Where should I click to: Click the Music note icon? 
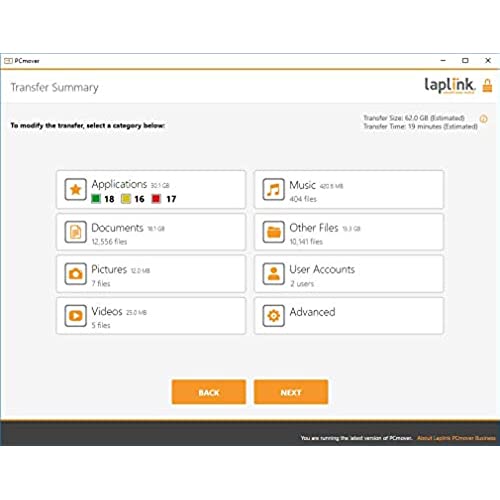pos(273,189)
